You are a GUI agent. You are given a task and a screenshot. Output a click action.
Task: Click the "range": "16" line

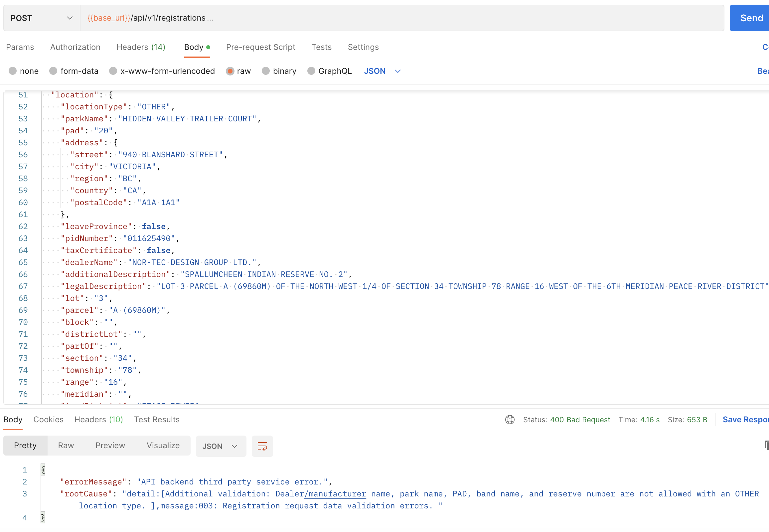click(94, 382)
